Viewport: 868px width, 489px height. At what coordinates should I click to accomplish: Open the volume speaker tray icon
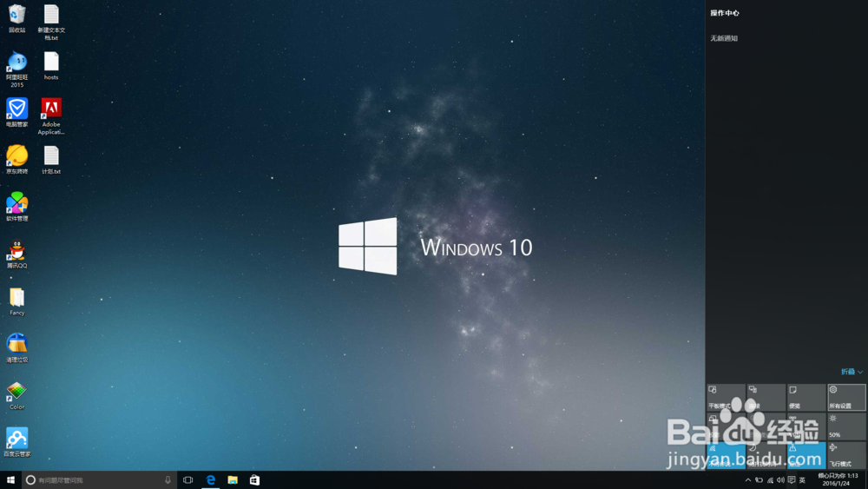[780, 480]
